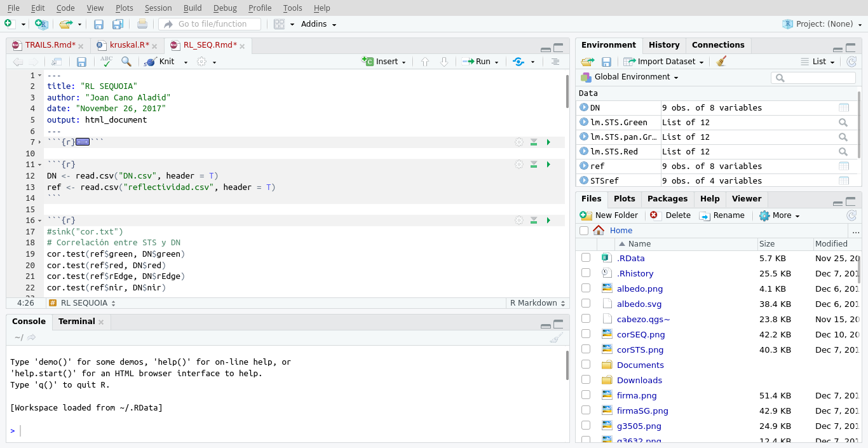Open find and replace magnifier icon

(x=126, y=62)
